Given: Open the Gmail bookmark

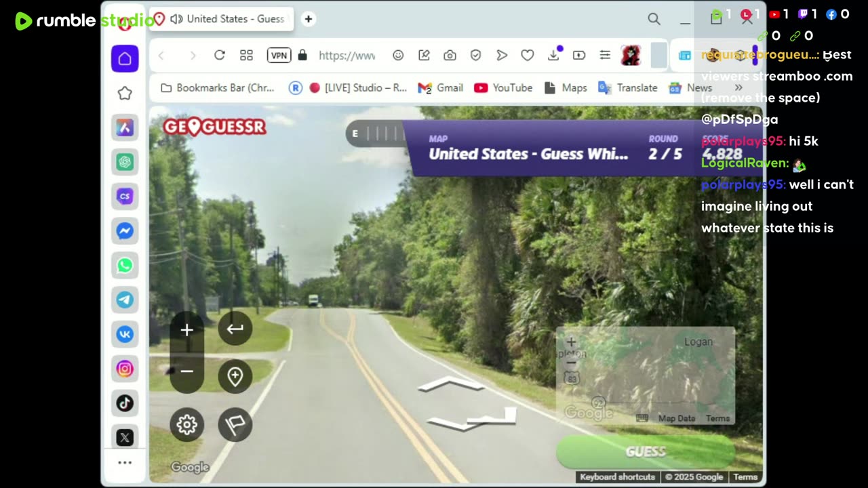Looking at the screenshot, I should 440,87.
